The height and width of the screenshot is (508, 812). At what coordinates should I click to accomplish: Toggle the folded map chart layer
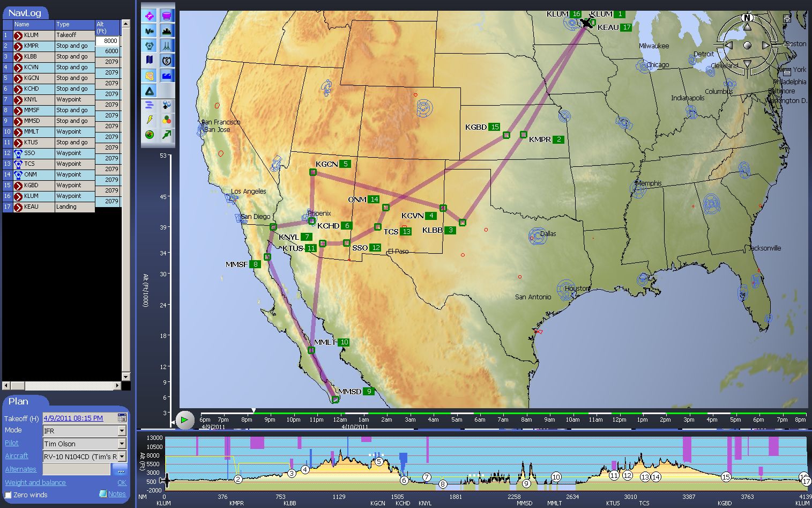click(x=150, y=61)
